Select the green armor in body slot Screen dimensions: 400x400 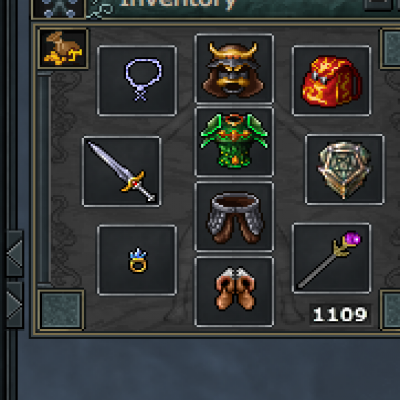click(x=234, y=142)
